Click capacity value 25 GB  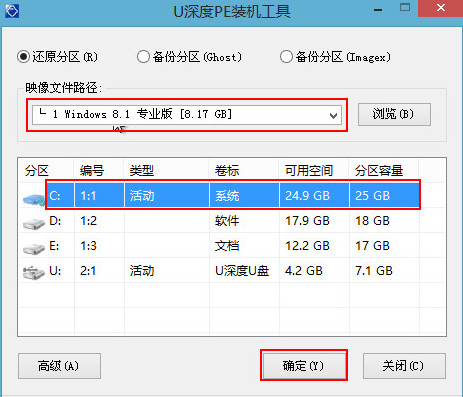click(x=372, y=196)
